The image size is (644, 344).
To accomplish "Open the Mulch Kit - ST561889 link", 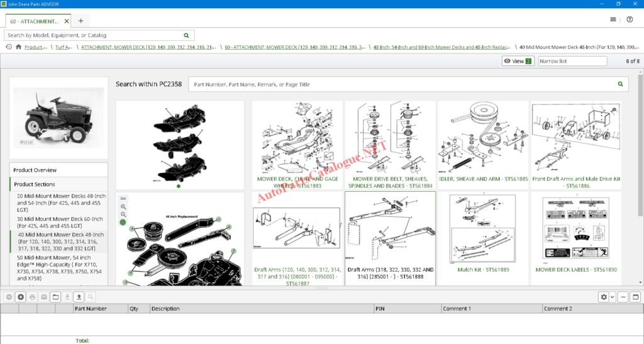I will coord(483,270).
